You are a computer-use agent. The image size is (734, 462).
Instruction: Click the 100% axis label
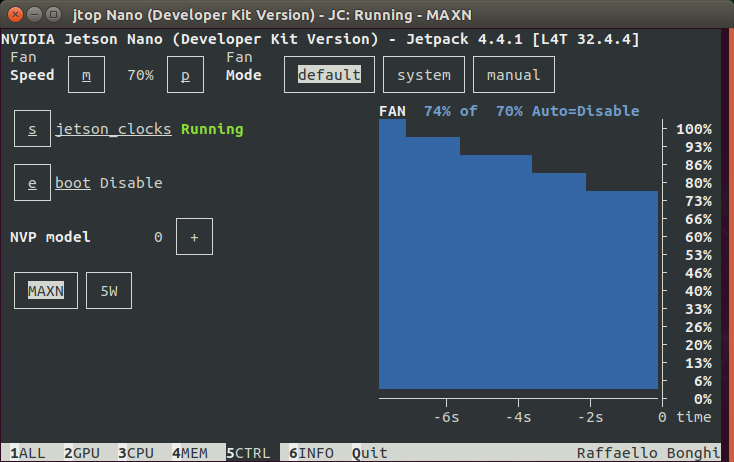pos(694,129)
